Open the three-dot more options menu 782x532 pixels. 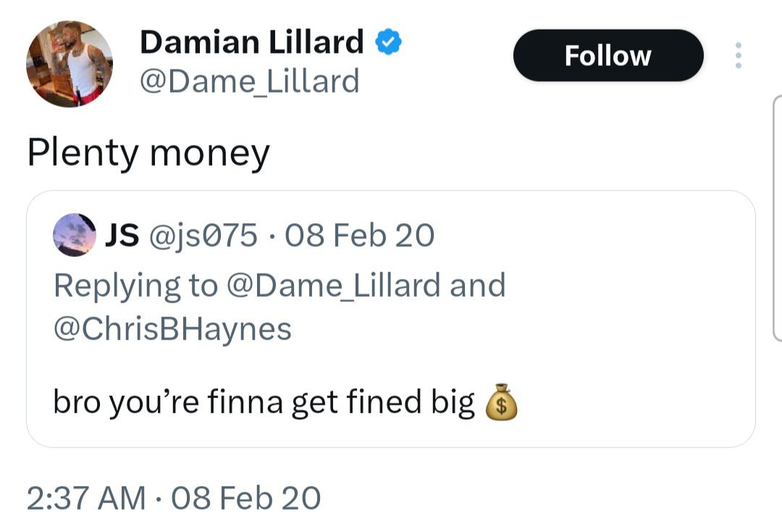click(738, 56)
